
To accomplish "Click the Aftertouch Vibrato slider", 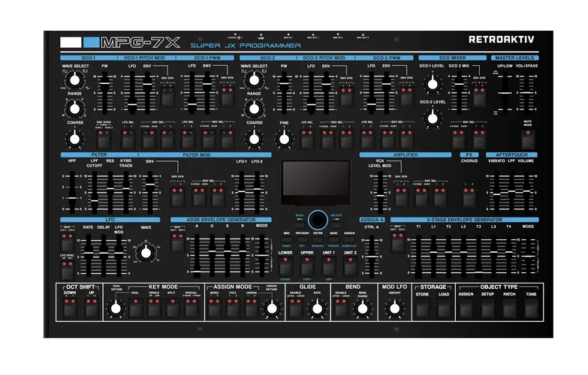I will (496, 192).
